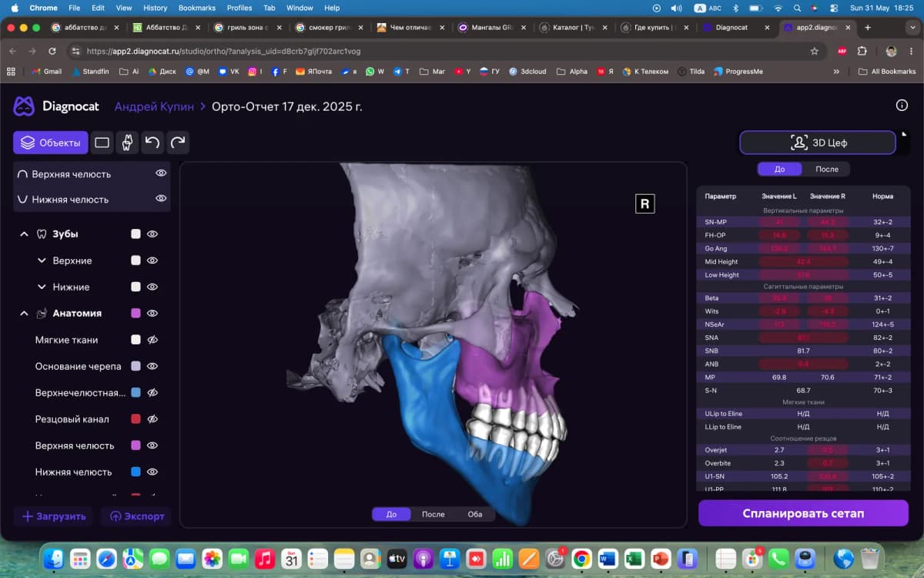Select the rectangle view tool in toolbar
This screenshot has width=924, height=578.
point(102,143)
